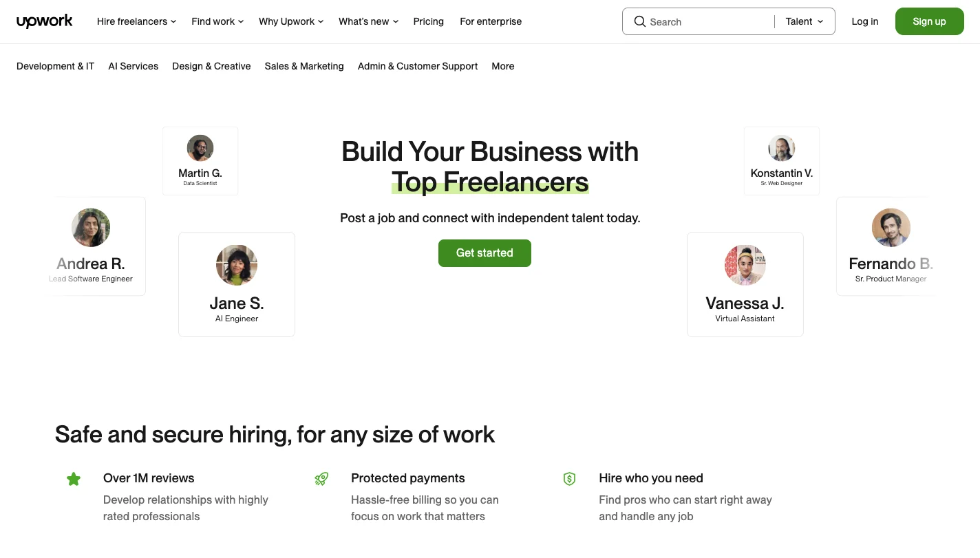Click the shield dollar icon beside Hire who you need
This screenshot has height=558, width=980.
pyautogui.click(x=569, y=478)
